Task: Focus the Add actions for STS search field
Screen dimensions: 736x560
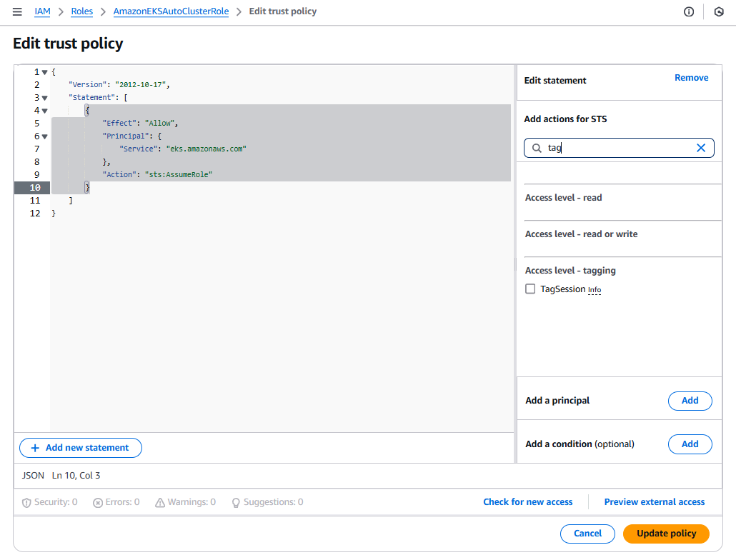Action: 619,148
